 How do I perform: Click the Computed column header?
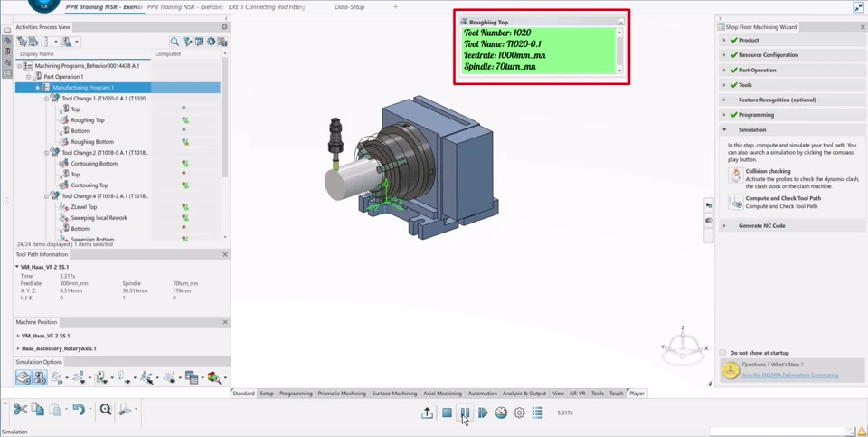tap(185, 53)
